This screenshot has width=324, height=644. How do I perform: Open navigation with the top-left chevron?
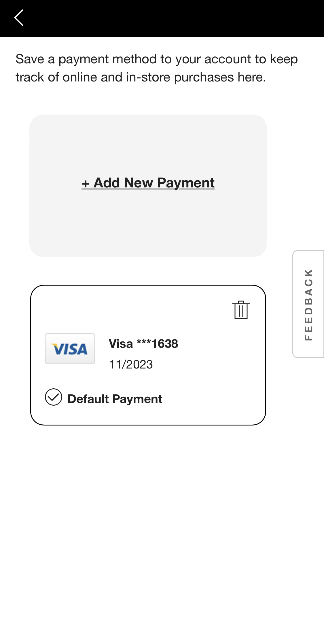pos(19,18)
